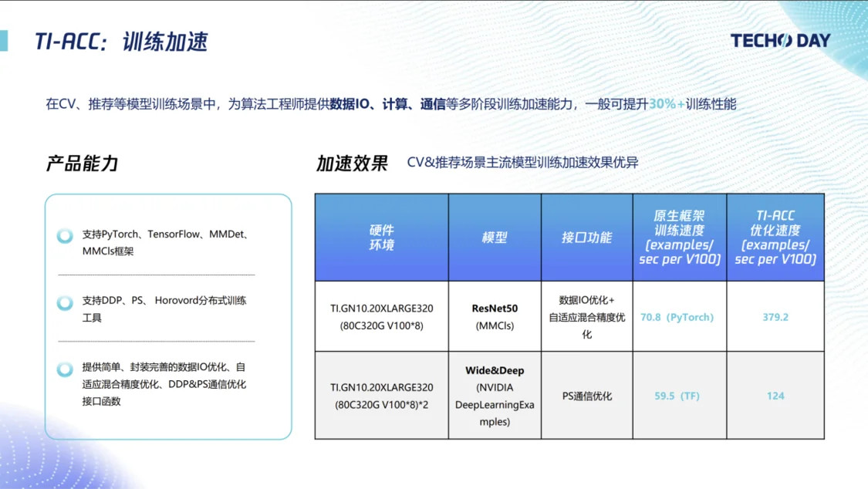Click the bullet icon beside 数据IO优化 interface text
Image resolution: width=868 pixels, height=489 pixels.
(66, 369)
